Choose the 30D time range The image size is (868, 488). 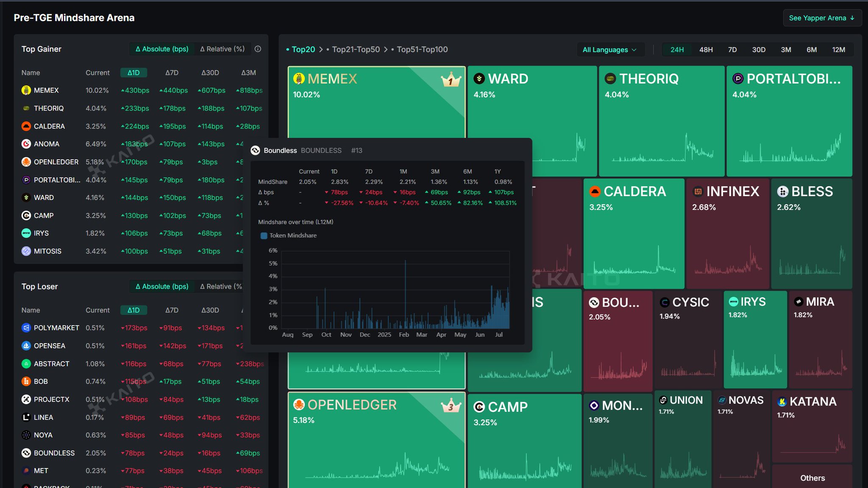759,50
